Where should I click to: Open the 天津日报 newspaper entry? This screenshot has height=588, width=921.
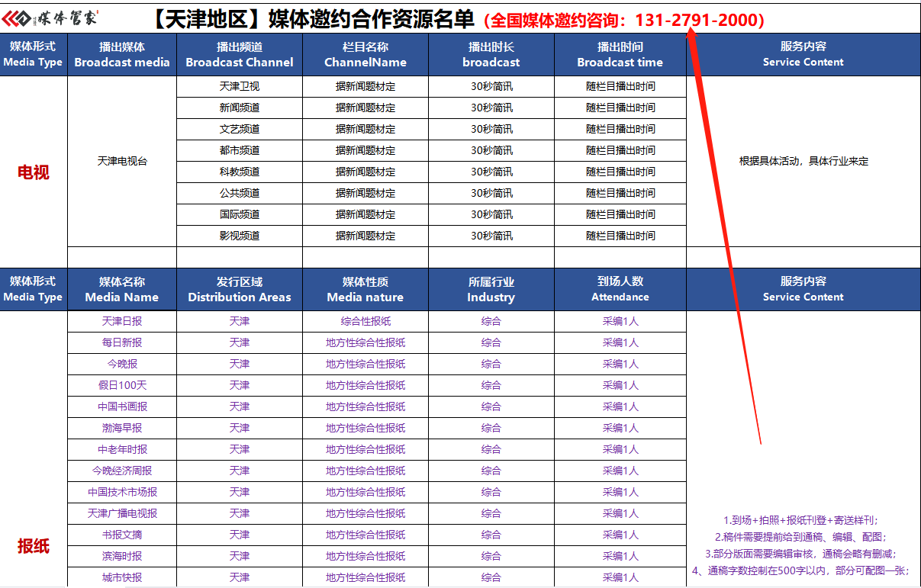pyautogui.click(x=122, y=321)
